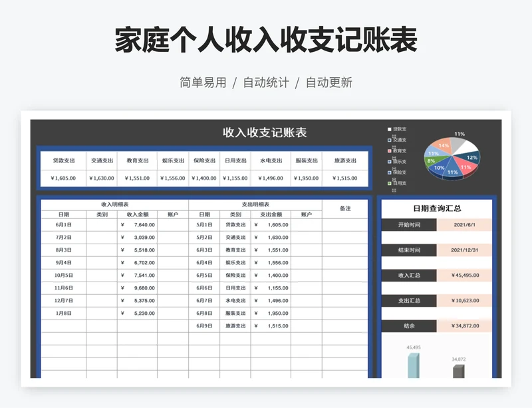
Task: Click the 结束时间 label cell
Action: [409, 250]
